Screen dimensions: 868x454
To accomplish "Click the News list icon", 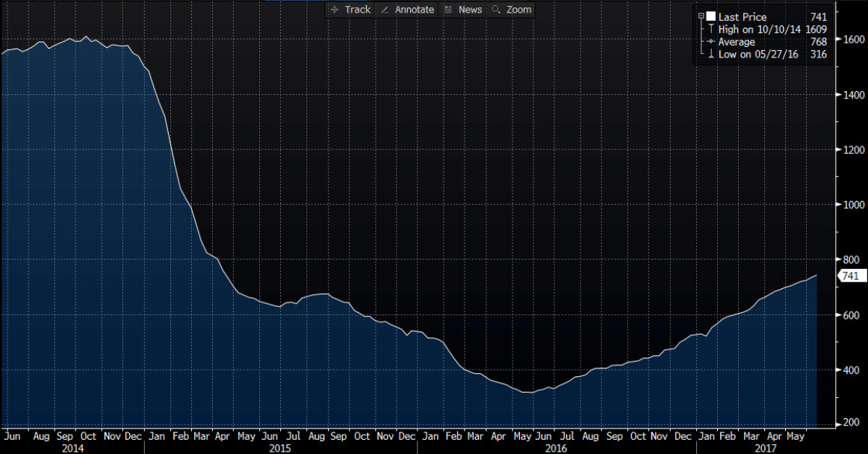I will click(x=448, y=10).
